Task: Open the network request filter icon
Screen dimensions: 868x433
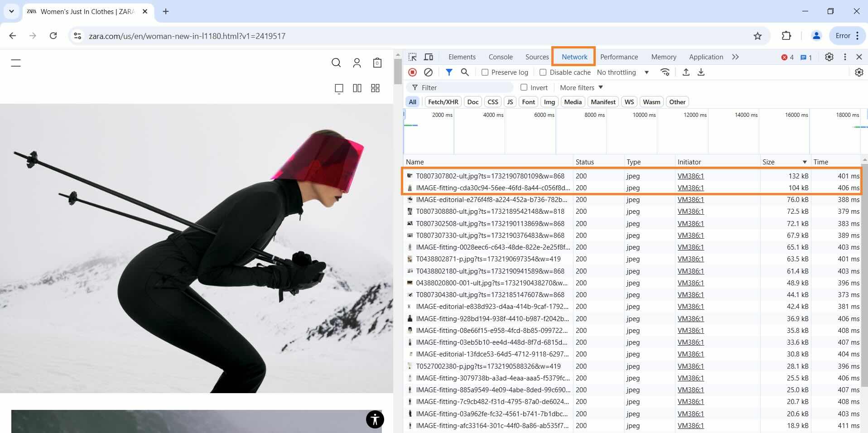Action: click(x=449, y=72)
